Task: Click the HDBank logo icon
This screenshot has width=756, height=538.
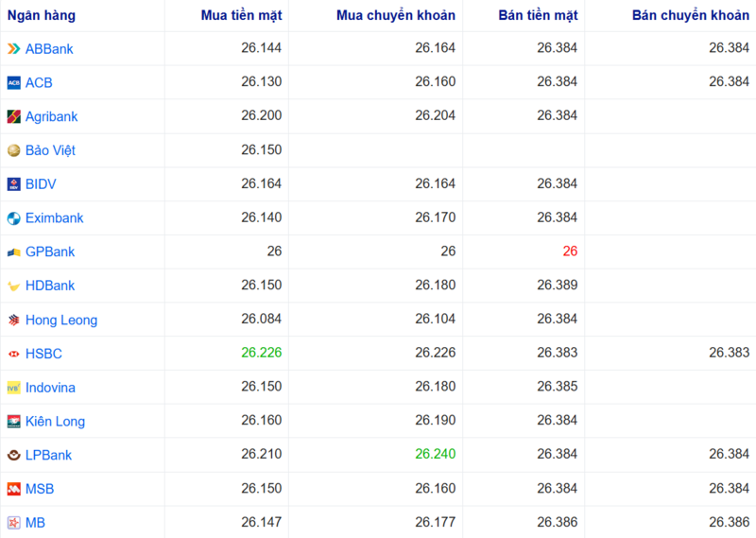Action: [13, 286]
